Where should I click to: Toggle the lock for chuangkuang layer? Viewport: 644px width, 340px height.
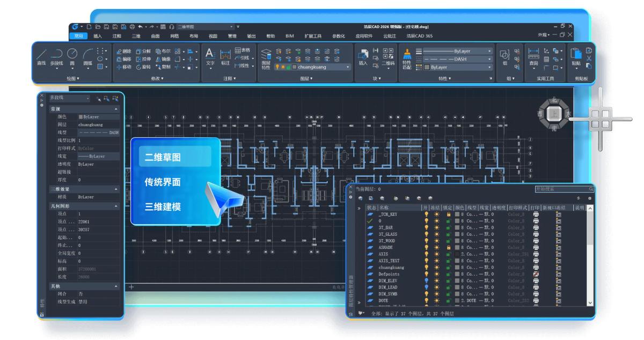pos(448,268)
